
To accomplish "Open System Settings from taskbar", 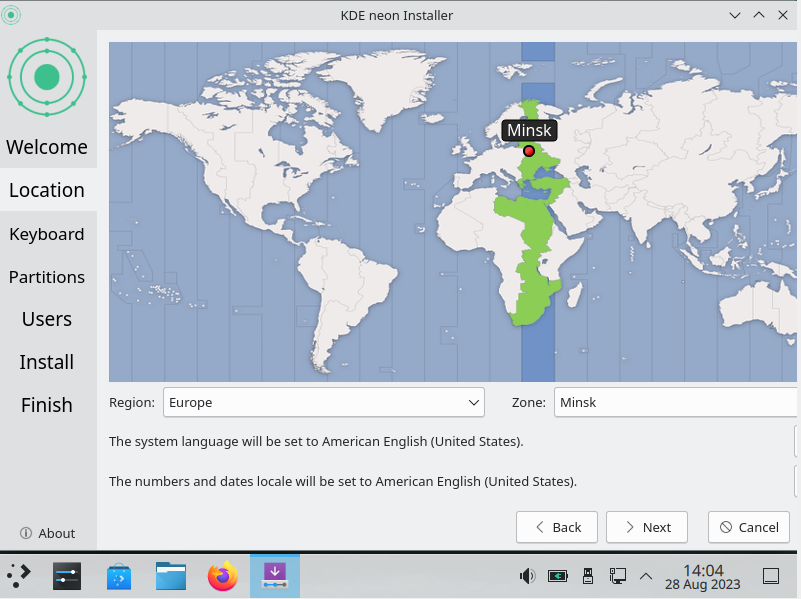I will point(67,576).
